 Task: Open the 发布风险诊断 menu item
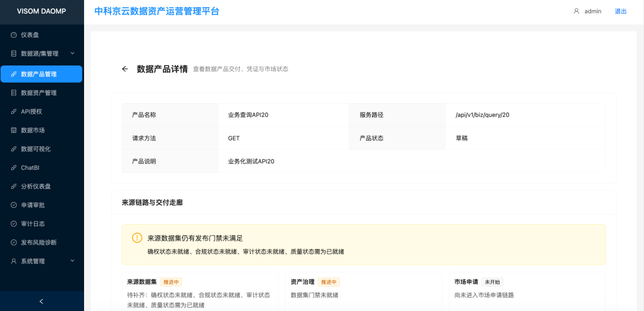pyautogui.click(x=42, y=242)
